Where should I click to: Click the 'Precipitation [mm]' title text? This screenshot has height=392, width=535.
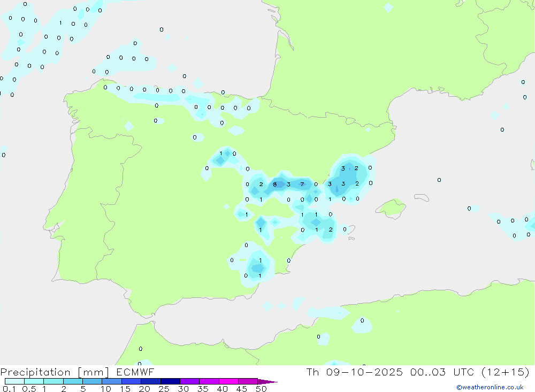pos(55,372)
